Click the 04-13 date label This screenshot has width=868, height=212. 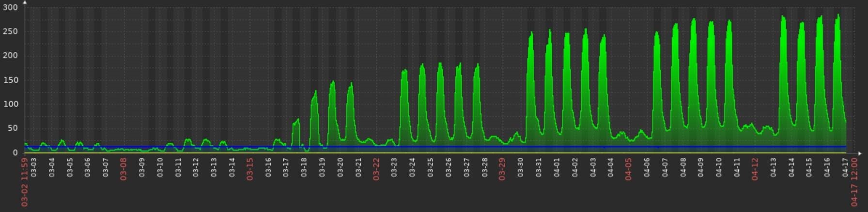pyautogui.click(x=773, y=167)
